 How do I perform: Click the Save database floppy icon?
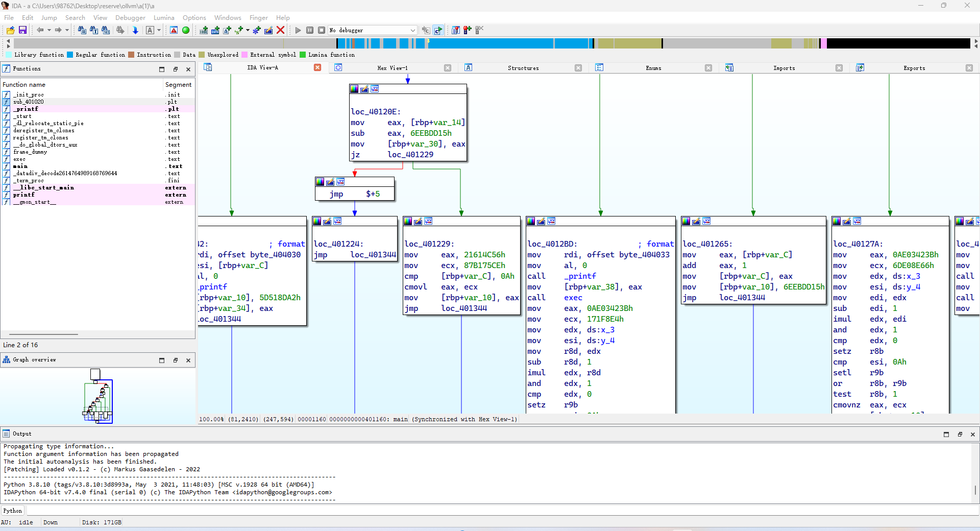click(x=22, y=30)
